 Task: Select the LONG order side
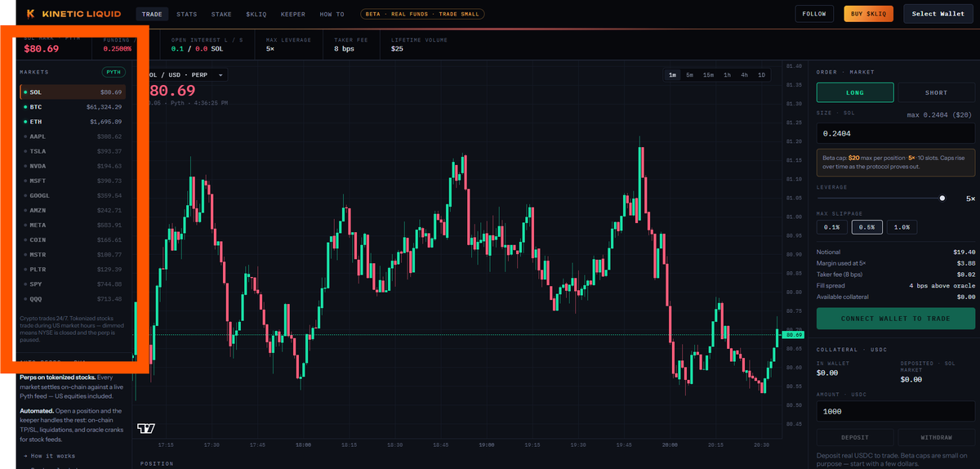click(855, 92)
